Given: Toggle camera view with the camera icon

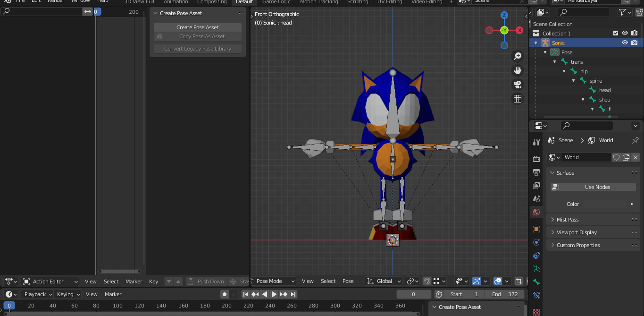Looking at the screenshot, I should click(518, 85).
